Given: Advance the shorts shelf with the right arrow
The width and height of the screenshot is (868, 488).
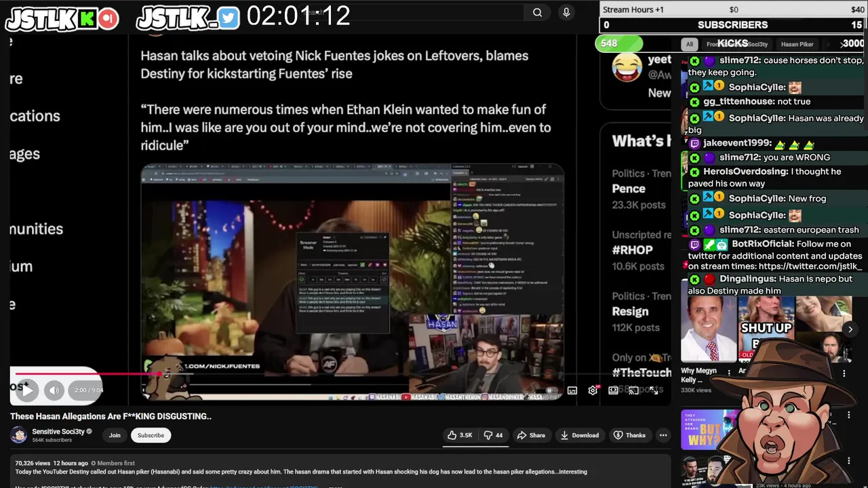Looking at the screenshot, I should click(850, 329).
